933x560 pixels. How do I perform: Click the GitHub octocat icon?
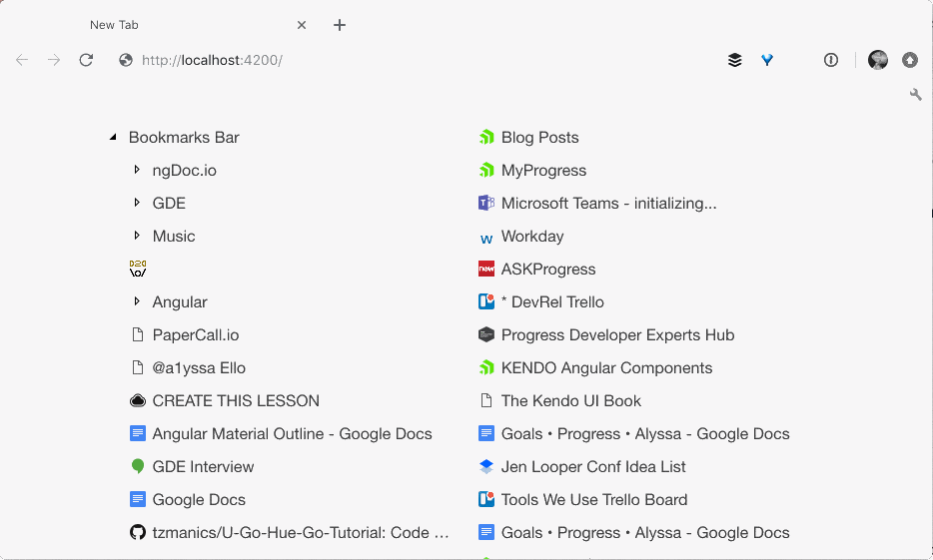(x=138, y=532)
